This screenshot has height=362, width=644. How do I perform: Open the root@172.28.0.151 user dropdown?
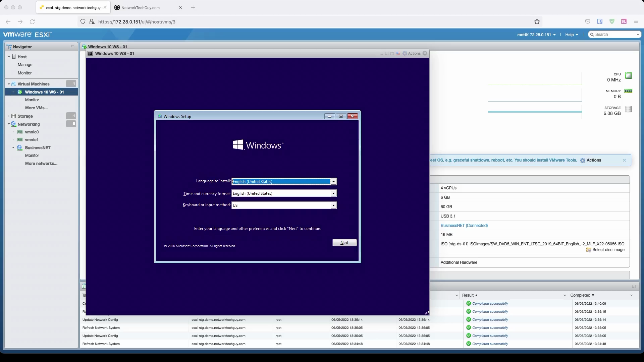click(536, 35)
